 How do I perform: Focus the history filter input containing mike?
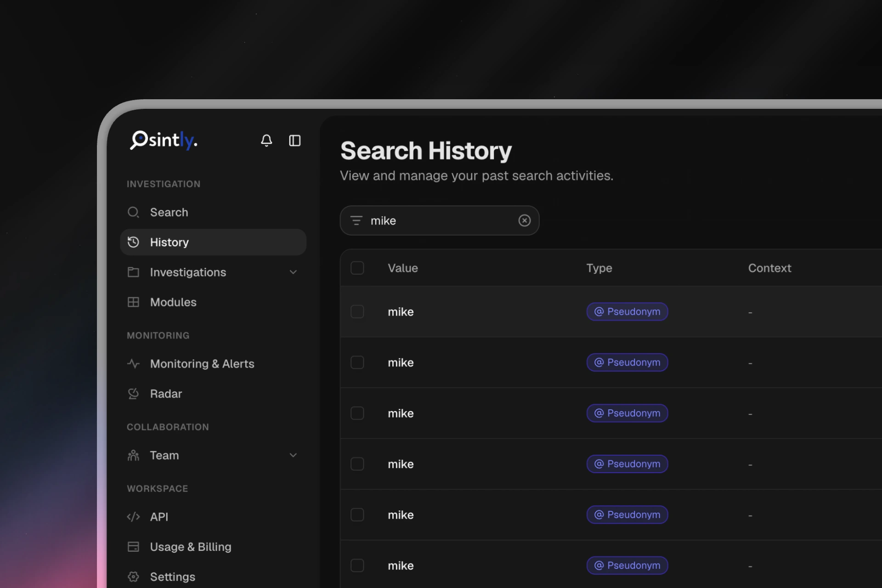440,220
